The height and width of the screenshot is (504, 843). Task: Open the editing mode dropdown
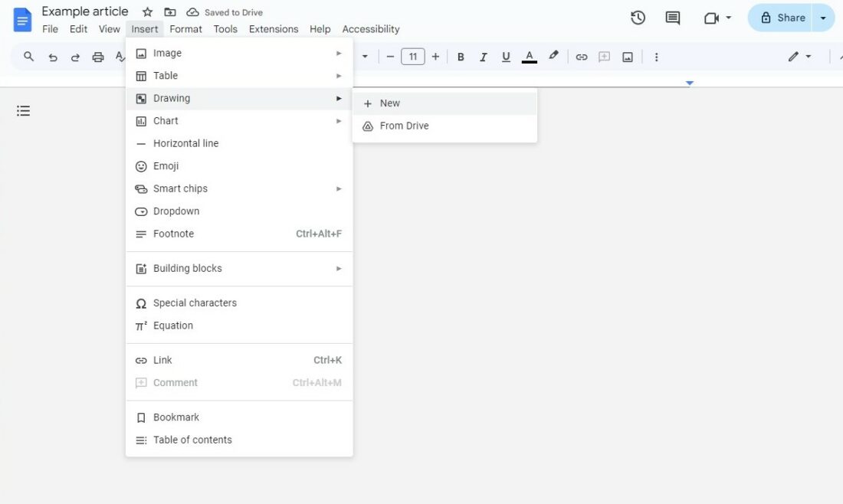[801, 56]
